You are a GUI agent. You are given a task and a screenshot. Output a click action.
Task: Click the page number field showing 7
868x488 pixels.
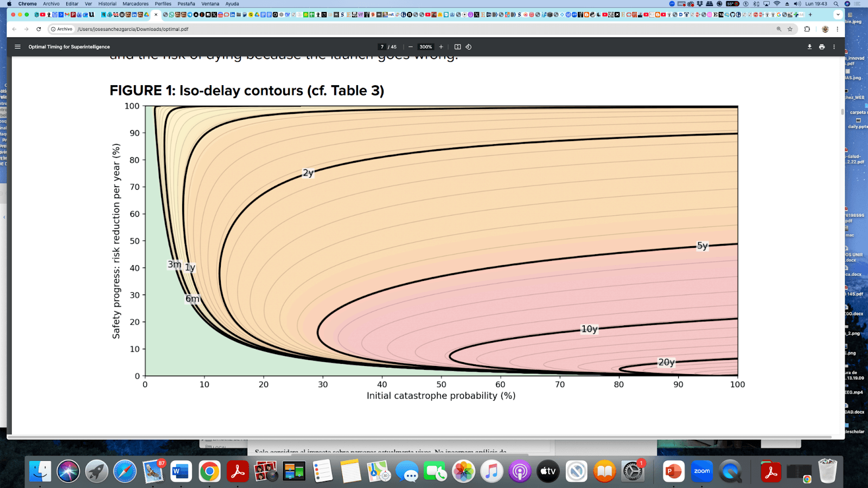coord(382,47)
